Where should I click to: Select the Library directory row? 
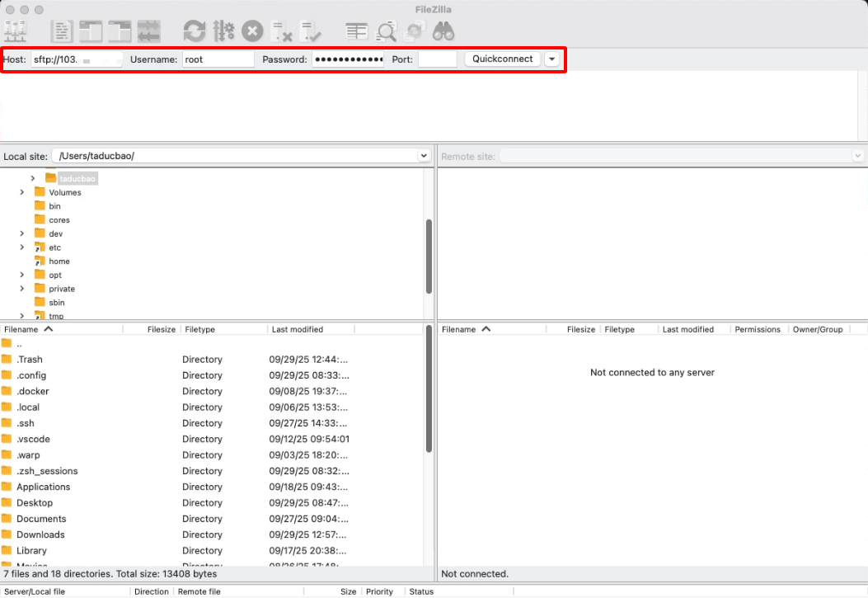point(212,550)
